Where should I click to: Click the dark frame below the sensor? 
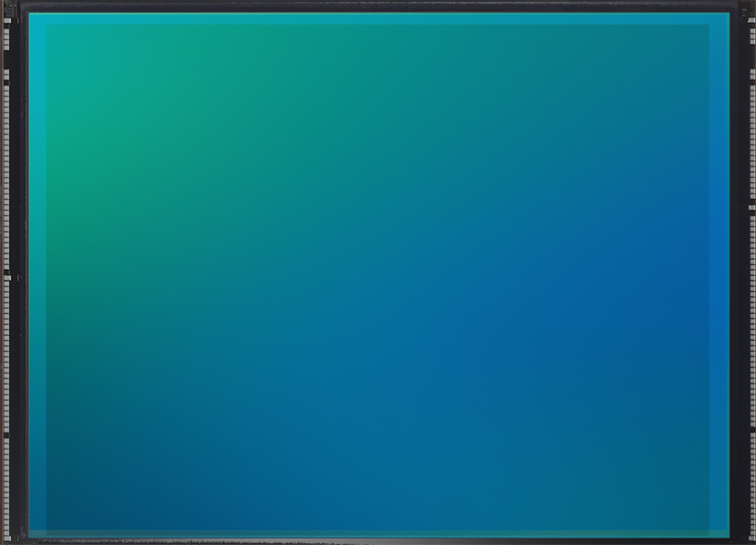tap(378, 540)
